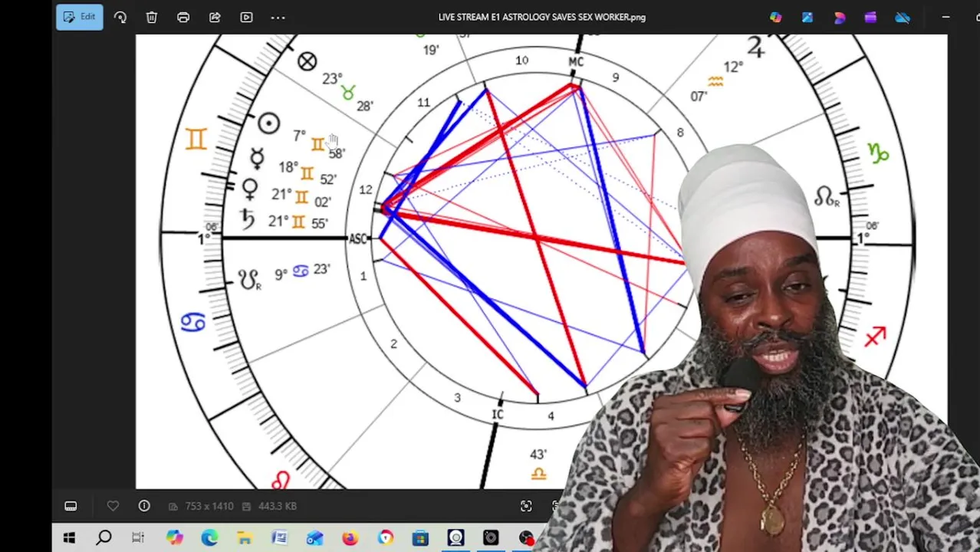Click the green Capricorn sign glyph
Viewport: 980px width, 552px height.
point(878,153)
